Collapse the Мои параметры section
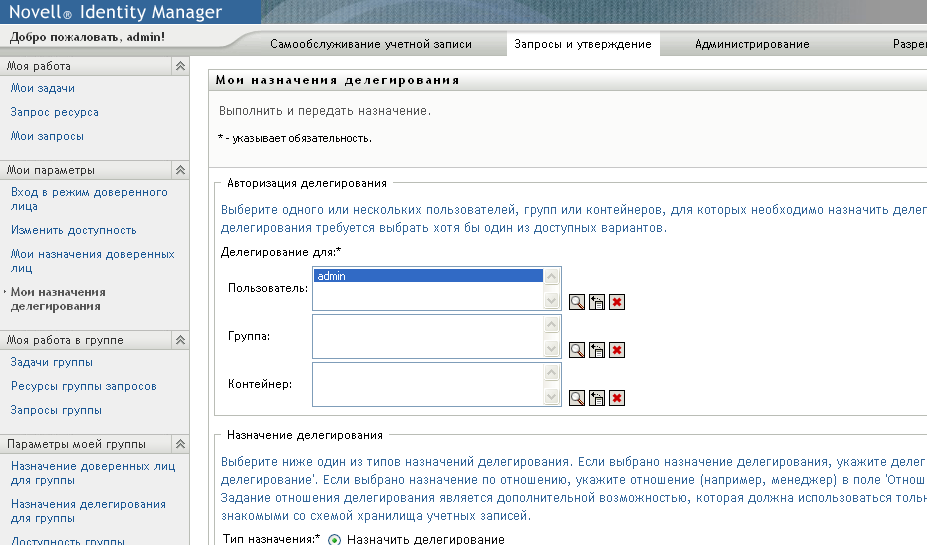 pyautogui.click(x=180, y=170)
